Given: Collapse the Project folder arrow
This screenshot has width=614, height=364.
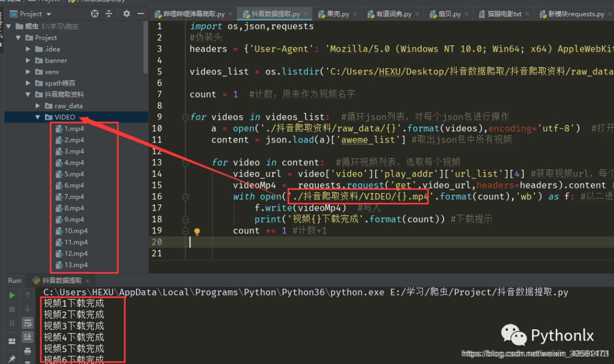Looking at the screenshot, I should point(18,37).
